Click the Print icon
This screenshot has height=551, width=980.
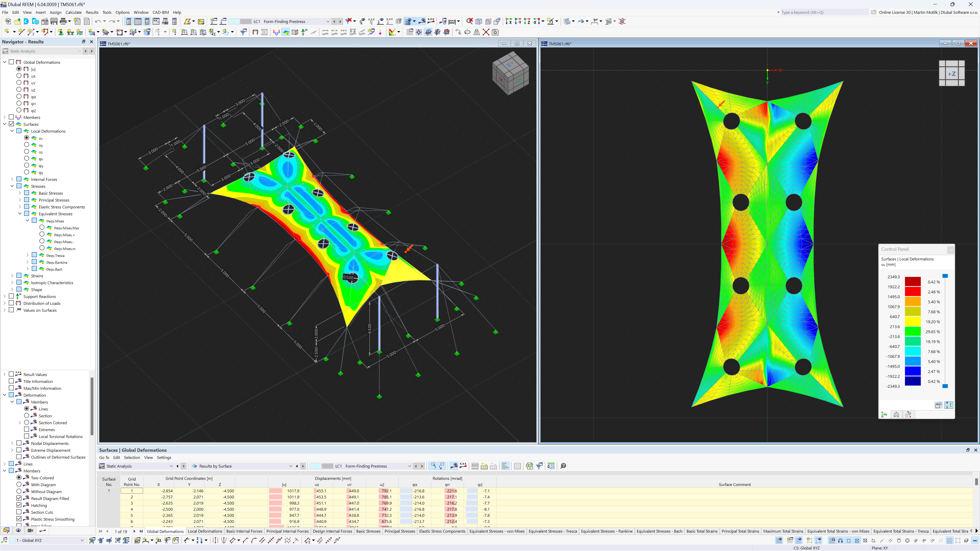(63, 21)
